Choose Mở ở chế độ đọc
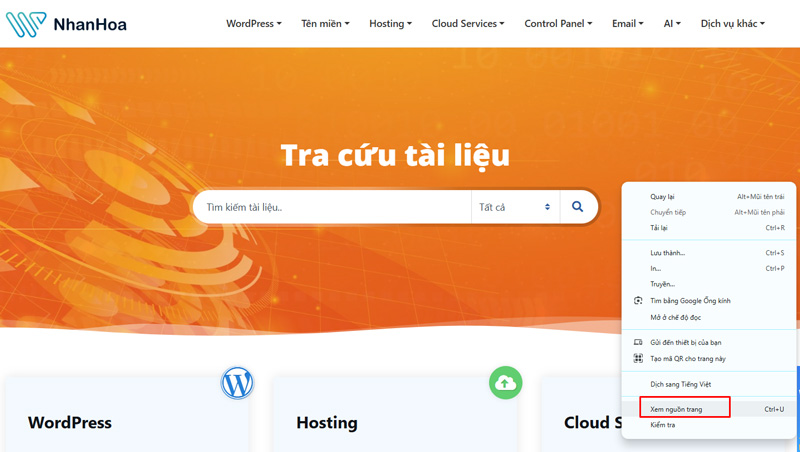This screenshot has height=452, width=800. click(709, 317)
